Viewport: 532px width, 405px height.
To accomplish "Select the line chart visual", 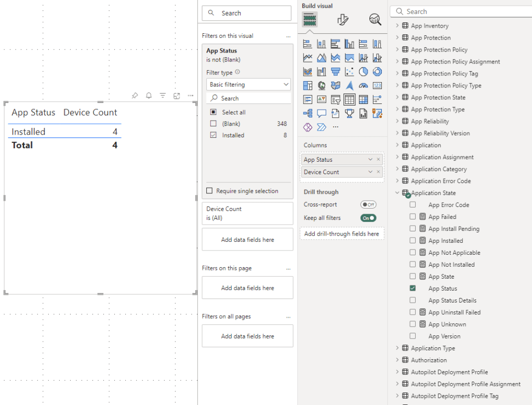I will coord(308,58).
